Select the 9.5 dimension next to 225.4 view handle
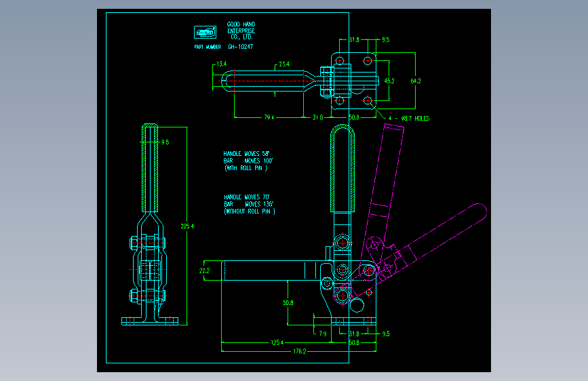Viewport: 588px width, 381px height. (165, 142)
